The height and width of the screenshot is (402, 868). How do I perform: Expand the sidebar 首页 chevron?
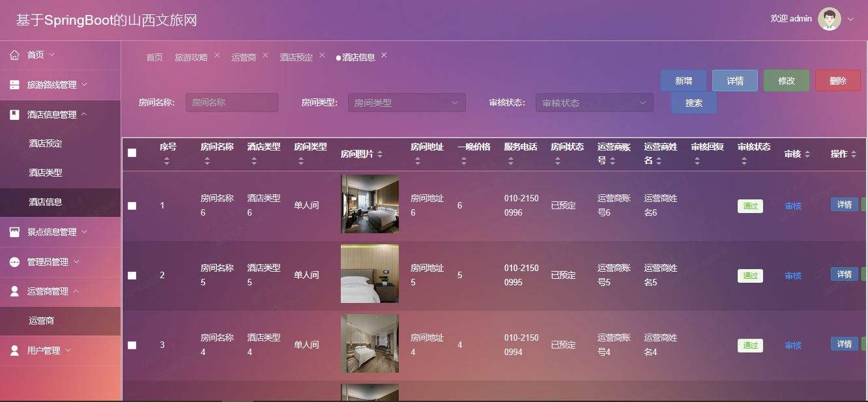(52, 55)
